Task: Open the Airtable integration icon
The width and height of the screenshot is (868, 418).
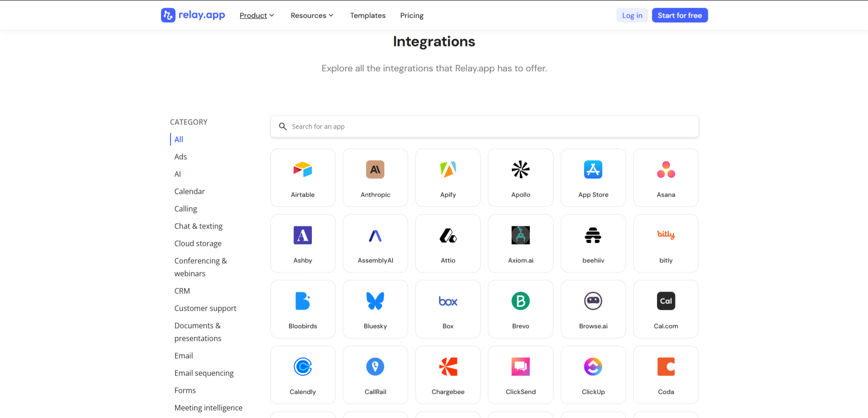Action: 303,170
